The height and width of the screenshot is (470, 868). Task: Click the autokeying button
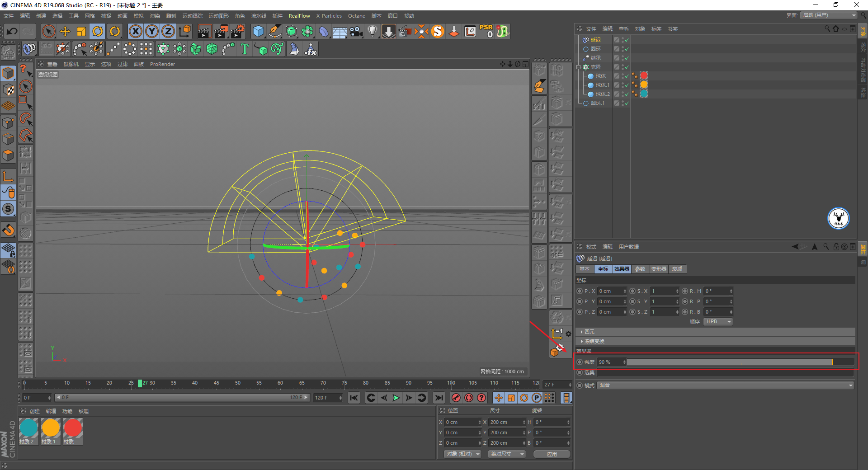click(x=469, y=398)
